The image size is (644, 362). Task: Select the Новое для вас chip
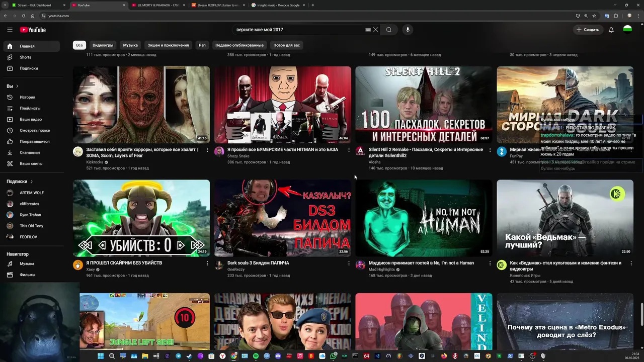click(286, 45)
